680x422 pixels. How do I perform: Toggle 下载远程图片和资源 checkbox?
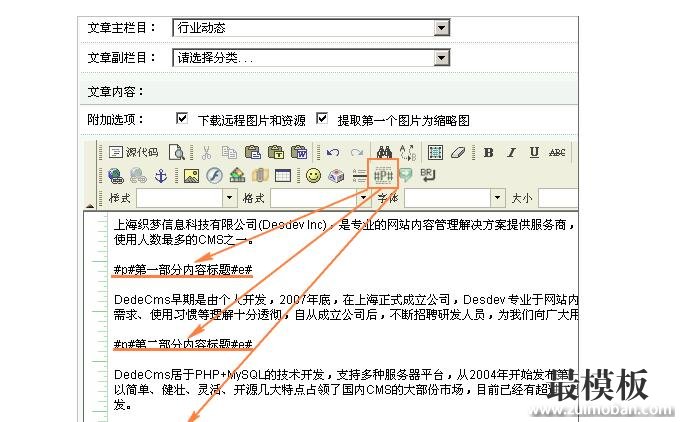click(182, 118)
